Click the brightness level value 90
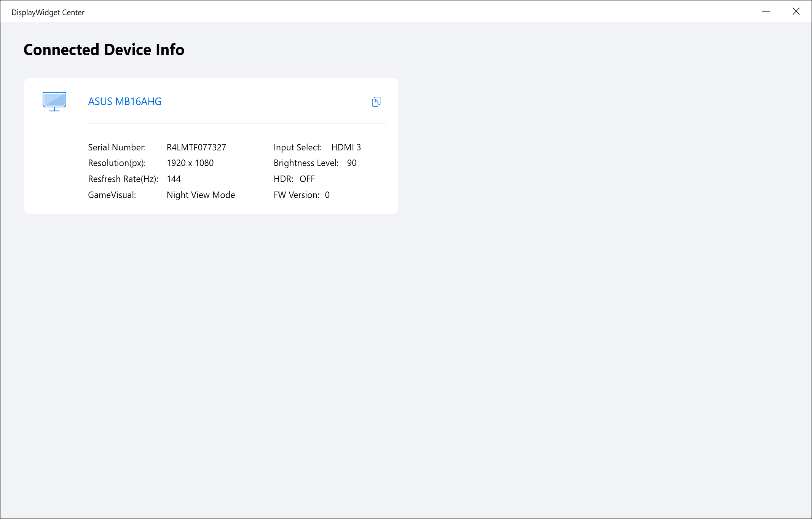The image size is (812, 519). coord(351,163)
